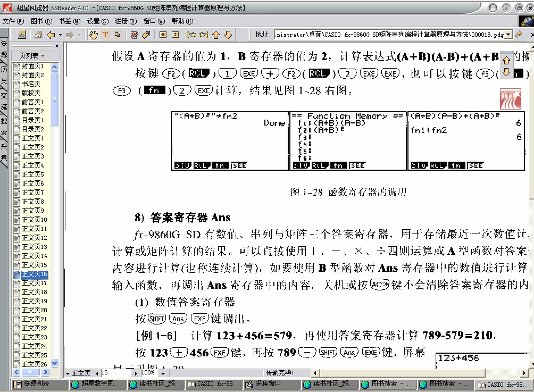This screenshot has height=392, width=534.
Task: Click the back arrow in the toolbar
Action: (51, 35)
